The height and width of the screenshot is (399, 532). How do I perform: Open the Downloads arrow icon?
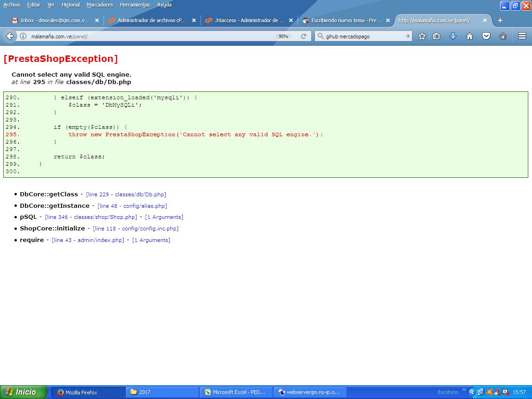[453, 36]
